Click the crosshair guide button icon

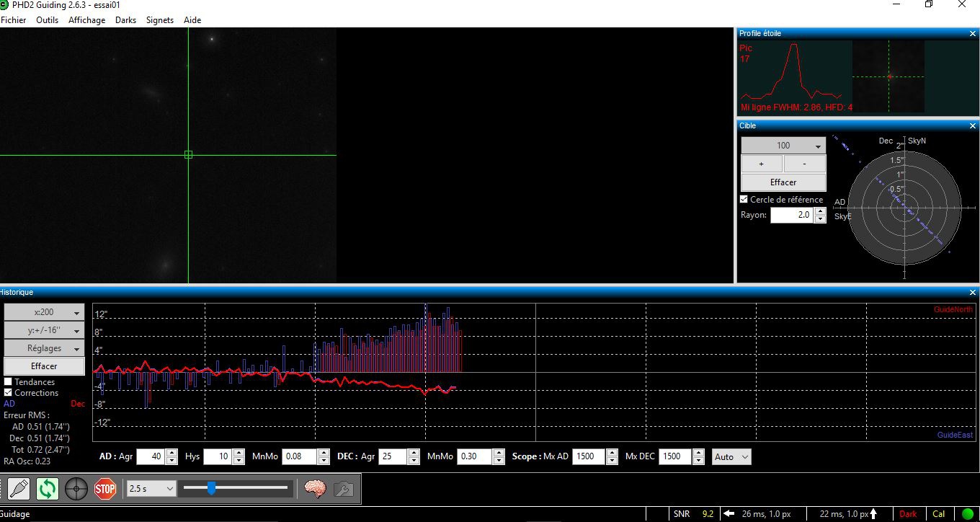[x=76, y=489]
